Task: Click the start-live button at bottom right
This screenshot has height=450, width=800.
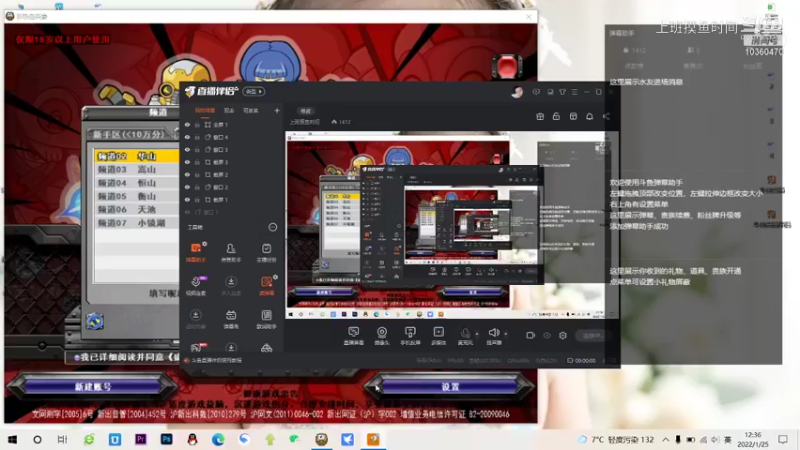Action: [x=592, y=335]
